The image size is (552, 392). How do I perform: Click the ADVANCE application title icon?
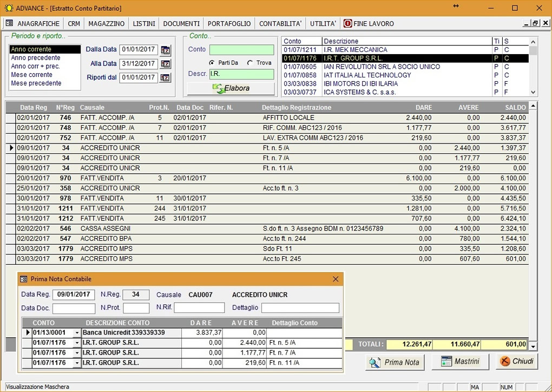point(8,8)
